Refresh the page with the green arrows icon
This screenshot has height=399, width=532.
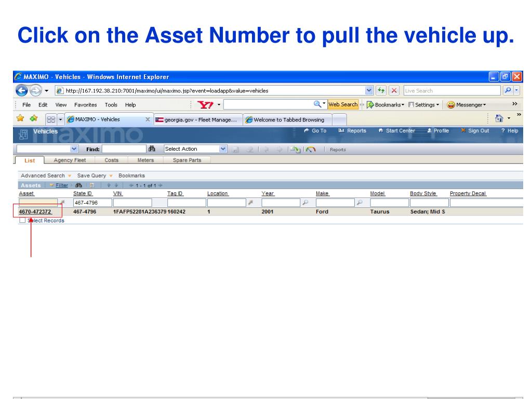(381, 90)
